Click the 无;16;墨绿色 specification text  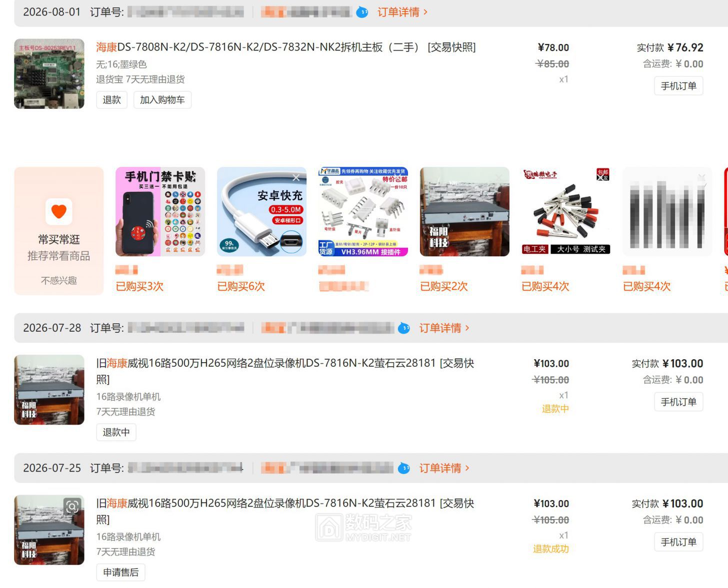coord(121,64)
